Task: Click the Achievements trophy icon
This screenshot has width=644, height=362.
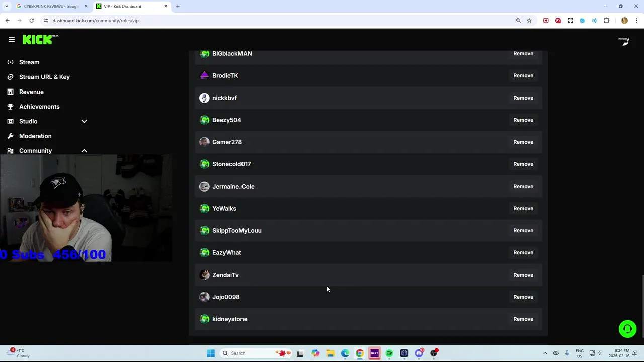Action: (10, 107)
